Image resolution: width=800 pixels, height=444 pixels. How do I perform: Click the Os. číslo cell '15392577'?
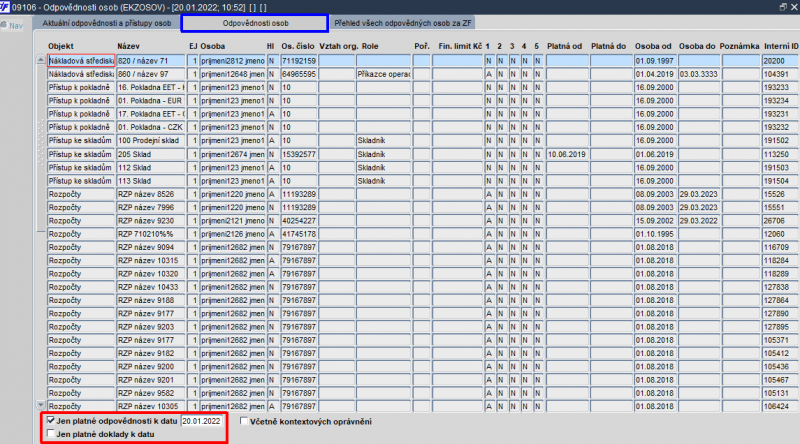click(298, 154)
